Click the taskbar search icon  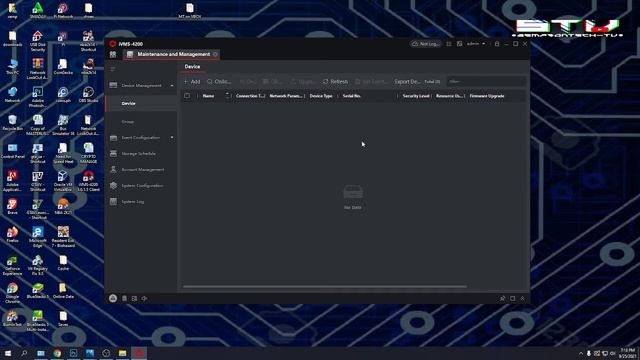pos(24,353)
